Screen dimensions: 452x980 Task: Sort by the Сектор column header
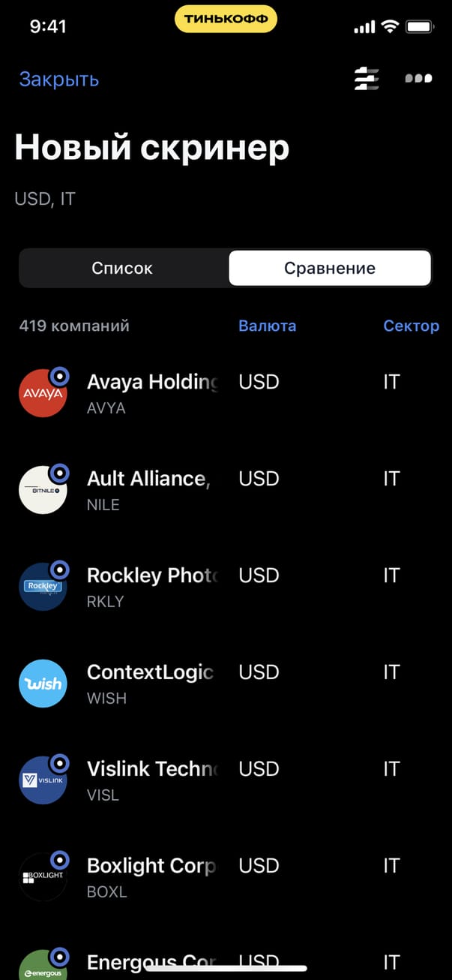(x=411, y=326)
